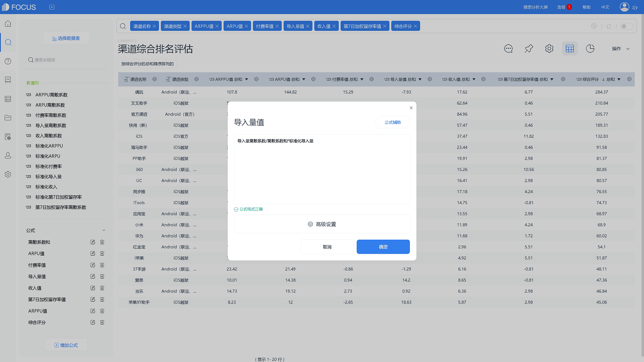Open 公式辅助 helper in dialog
The image size is (644, 362).
[393, 122]
